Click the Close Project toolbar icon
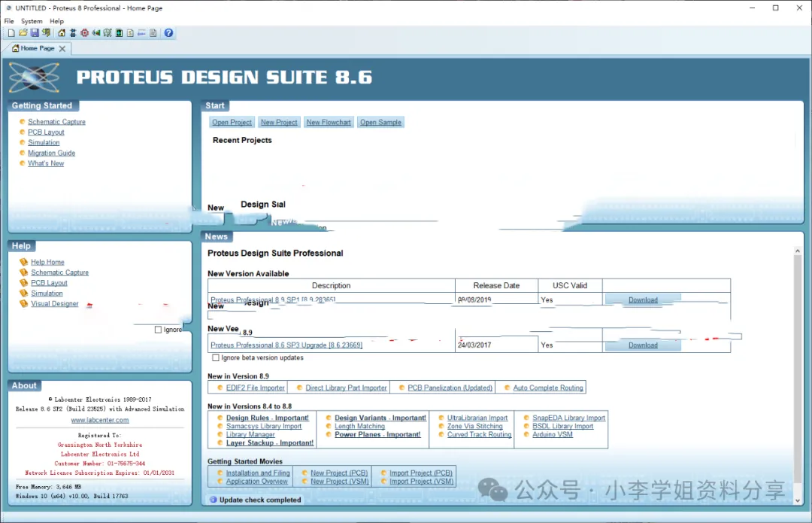812x523 pixels. tap(46, 32)
